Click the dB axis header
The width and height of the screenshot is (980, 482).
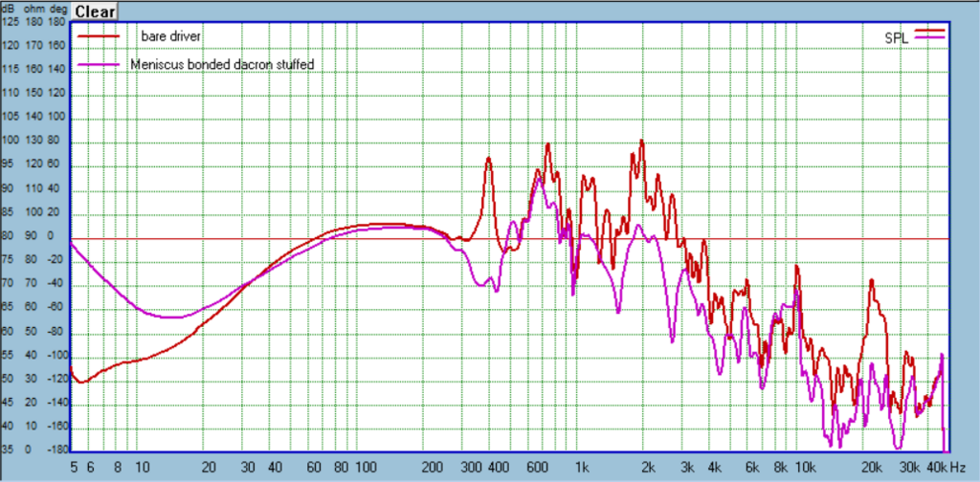tap(8, 10)
